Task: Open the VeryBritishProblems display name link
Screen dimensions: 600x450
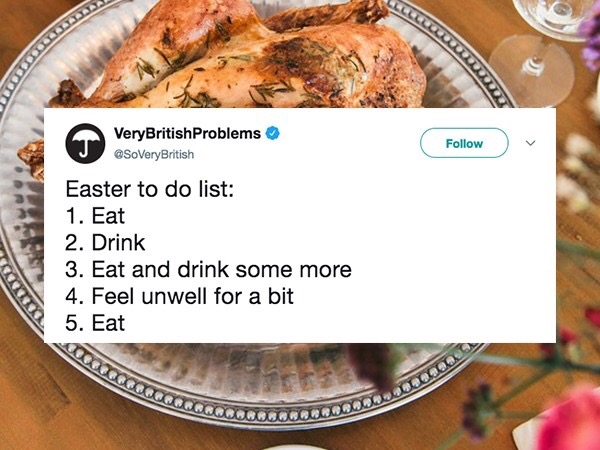Action: click(187, 133)
